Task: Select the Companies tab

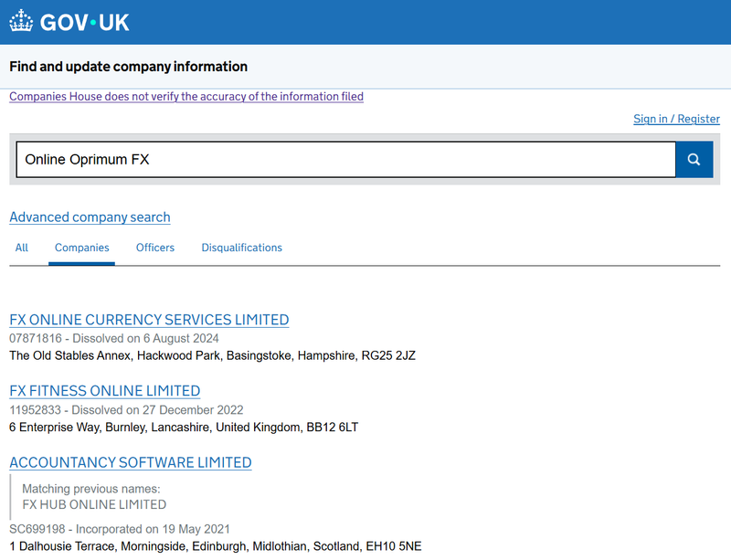Action: 81,248
